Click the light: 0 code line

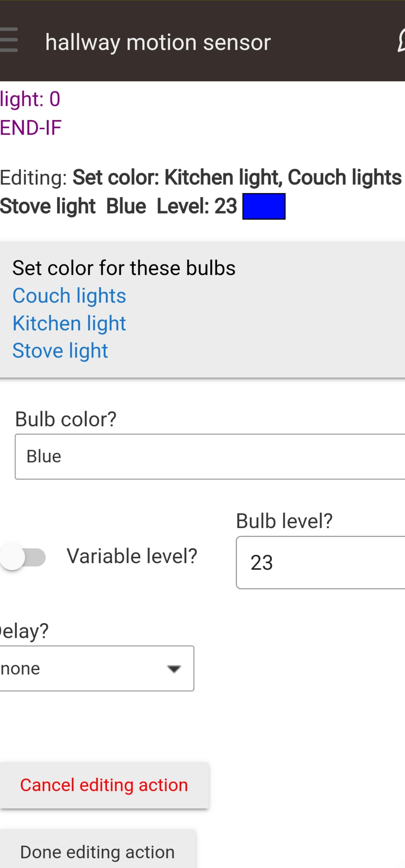pyautogui.click(x=30, y=98)
